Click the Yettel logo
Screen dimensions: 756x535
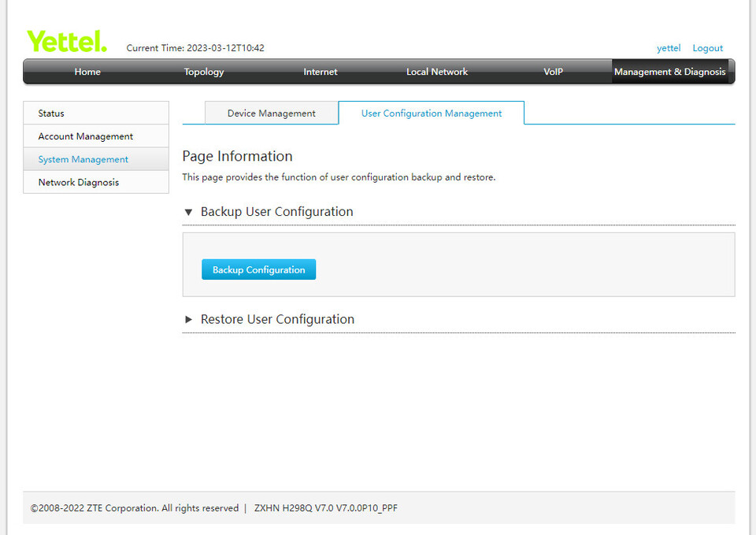pyautogui.click(x=66, y=40)
